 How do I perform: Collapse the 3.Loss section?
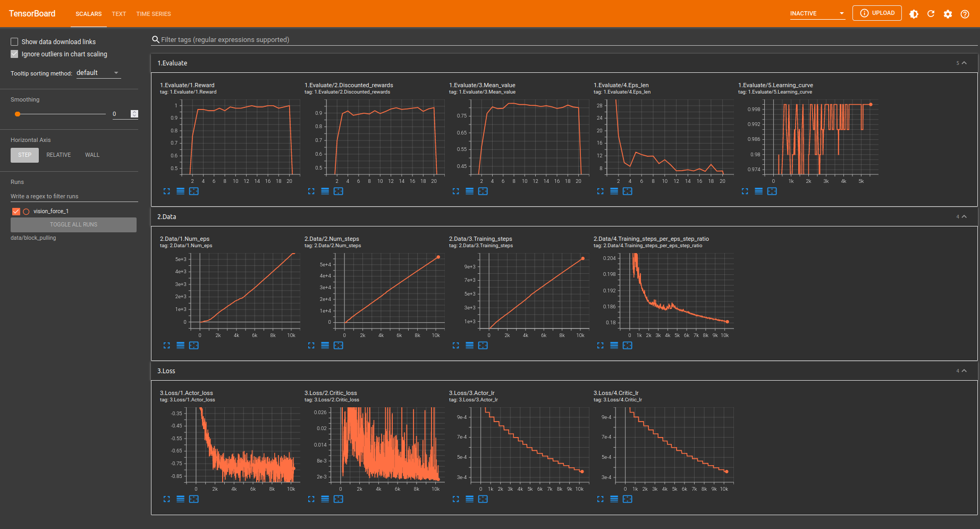click(x=964, y=371)
